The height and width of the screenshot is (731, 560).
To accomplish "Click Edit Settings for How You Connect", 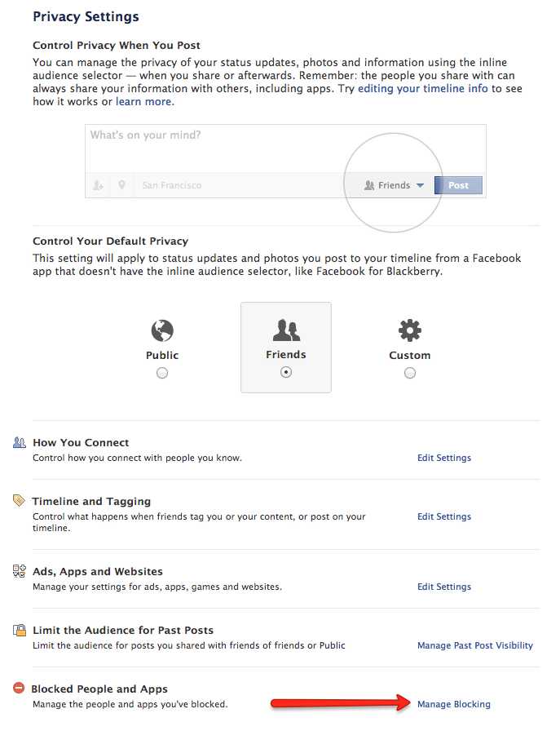I will [x=444, y=458].
